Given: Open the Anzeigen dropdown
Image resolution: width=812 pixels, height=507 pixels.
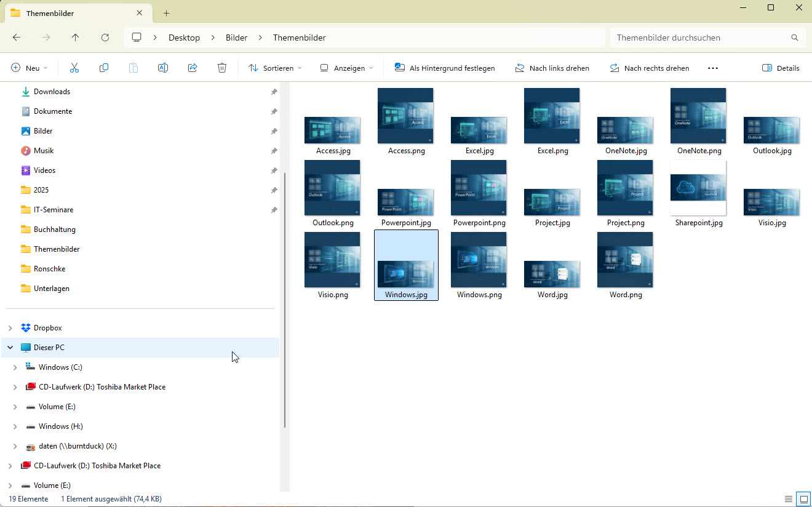Looking at the screenshot, I should (x=346, y=68).
